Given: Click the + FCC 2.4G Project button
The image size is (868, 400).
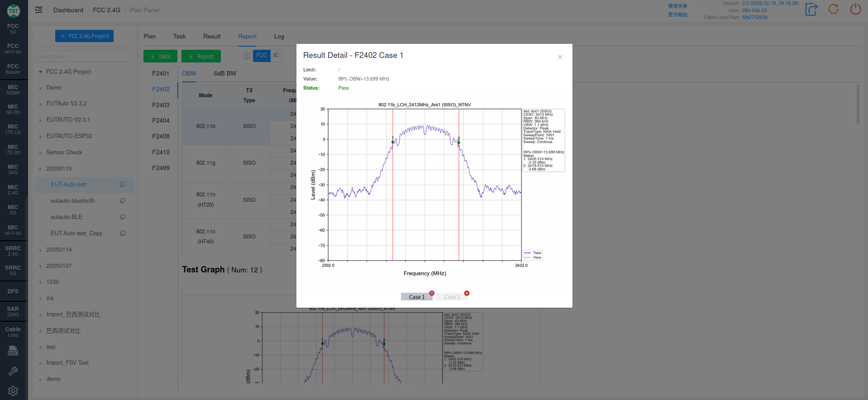Looking at the screenshot, I should pyautogui.click(x=84, y=36).
